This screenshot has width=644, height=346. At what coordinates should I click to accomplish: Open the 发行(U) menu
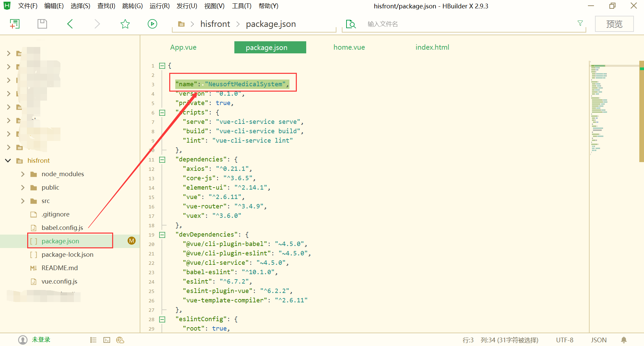tap(187, 6)
